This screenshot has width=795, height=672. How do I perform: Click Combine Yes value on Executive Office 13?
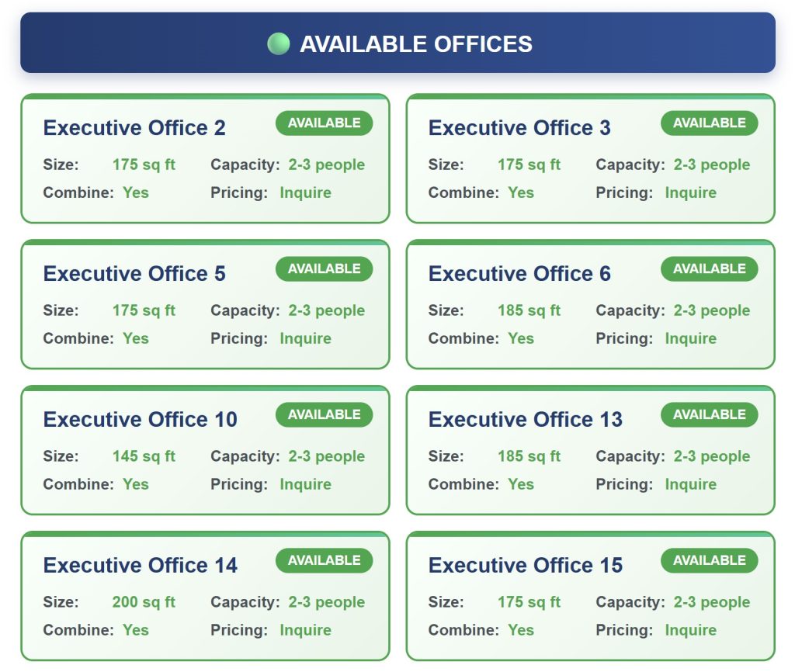click(x=521, y=484)
